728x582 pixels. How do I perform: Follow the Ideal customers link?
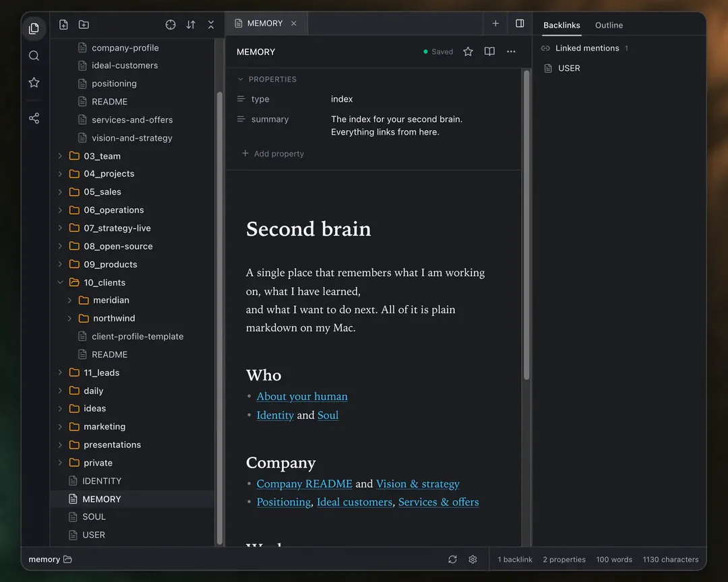[355, 502]
